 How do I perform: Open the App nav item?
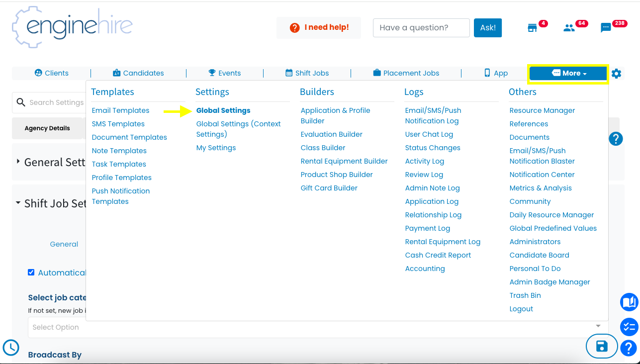[x=496, y=73]
